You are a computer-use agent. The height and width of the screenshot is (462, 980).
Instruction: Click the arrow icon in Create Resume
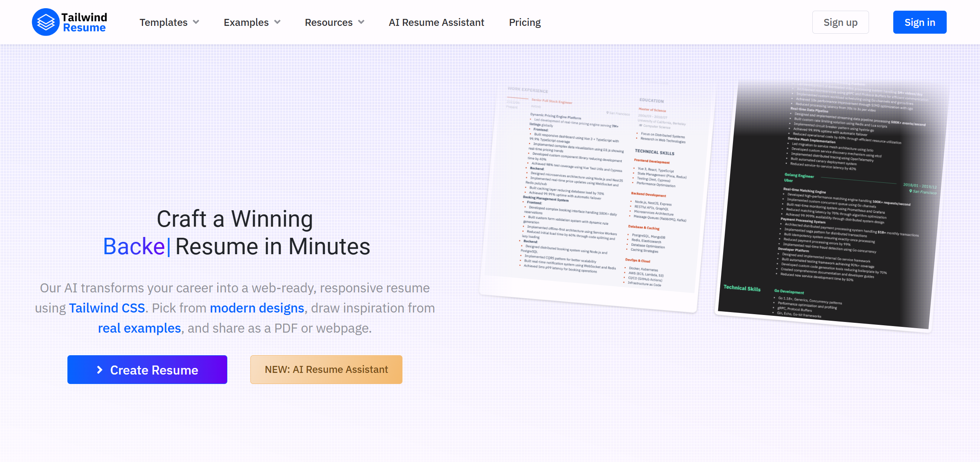click(x=99, y=370)
